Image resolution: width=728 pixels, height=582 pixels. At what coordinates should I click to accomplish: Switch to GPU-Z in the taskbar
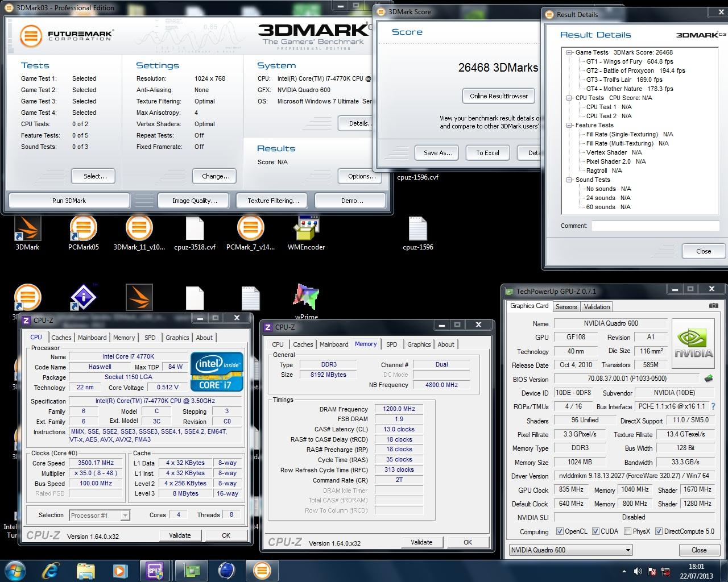(x=191, y=570)
